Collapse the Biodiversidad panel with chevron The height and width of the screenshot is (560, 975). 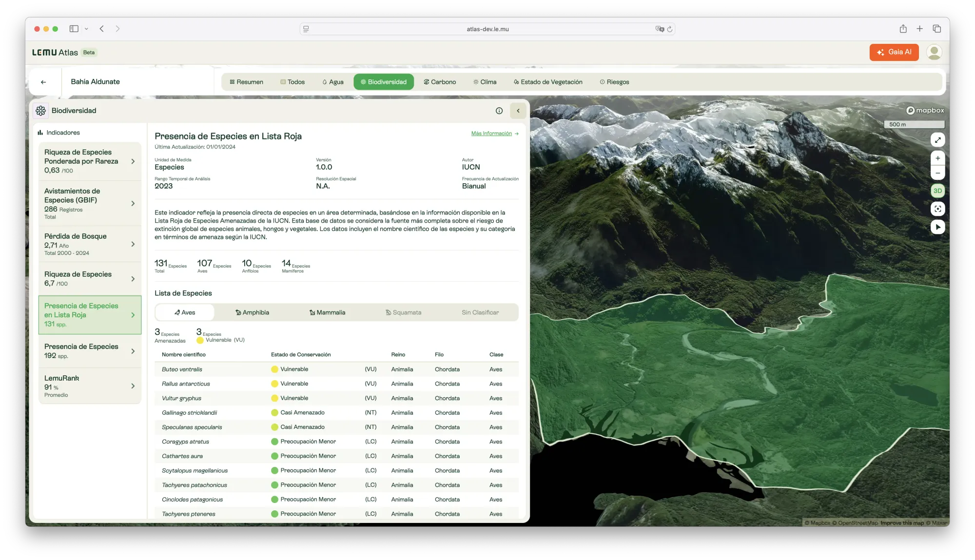pyautogui.click(x=518, y=111)
